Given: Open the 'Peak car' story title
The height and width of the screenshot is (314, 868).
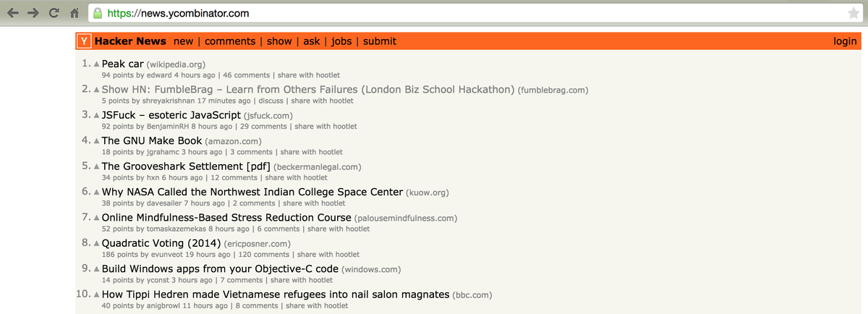Looking at the screenshot, I should click(x=123, y=64).
